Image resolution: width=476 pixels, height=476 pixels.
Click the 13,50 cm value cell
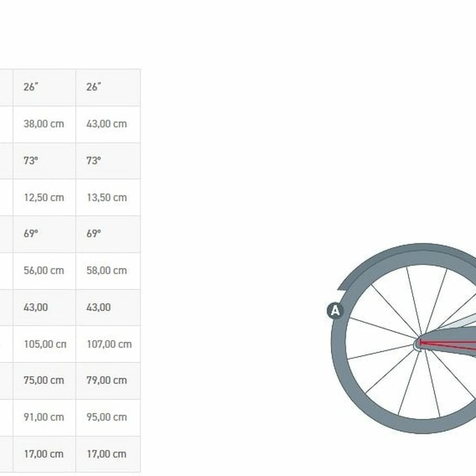107,197
